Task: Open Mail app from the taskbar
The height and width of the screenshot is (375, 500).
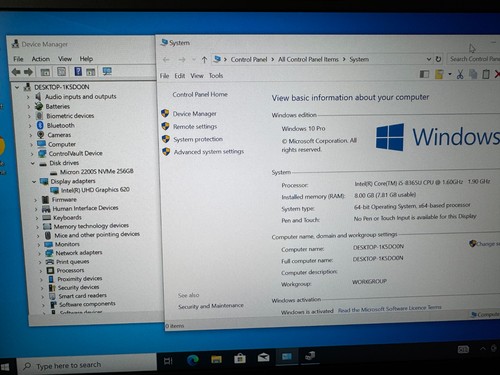Action: click(263, 358)
